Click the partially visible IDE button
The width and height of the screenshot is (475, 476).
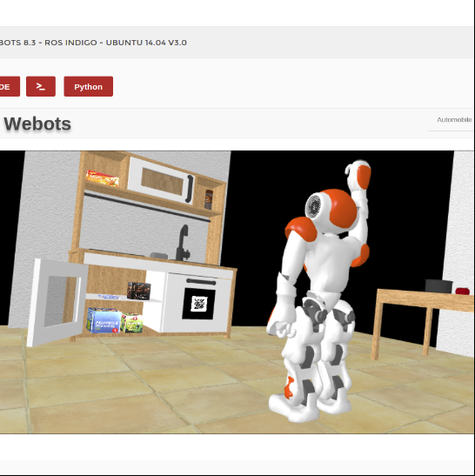[10, 86]
